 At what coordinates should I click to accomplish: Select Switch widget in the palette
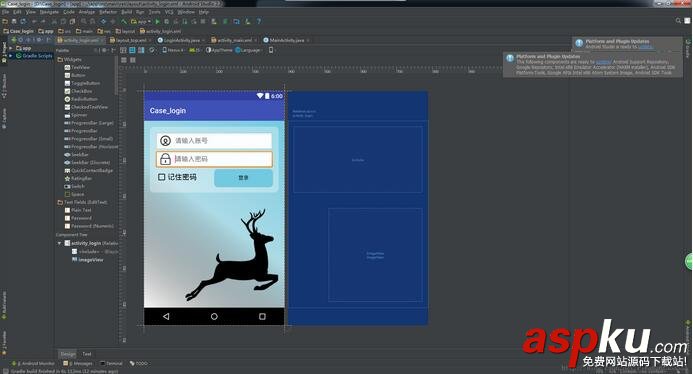[x=75, y=187]
